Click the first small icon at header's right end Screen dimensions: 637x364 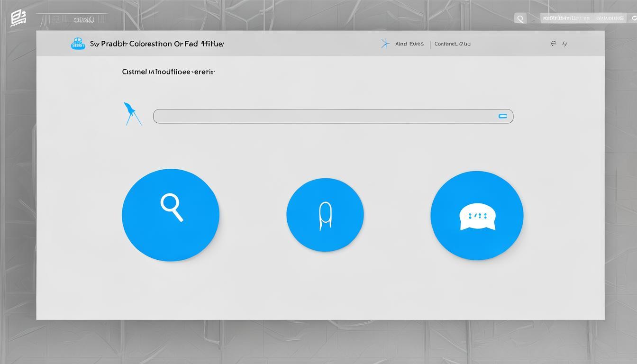(553, 44)
